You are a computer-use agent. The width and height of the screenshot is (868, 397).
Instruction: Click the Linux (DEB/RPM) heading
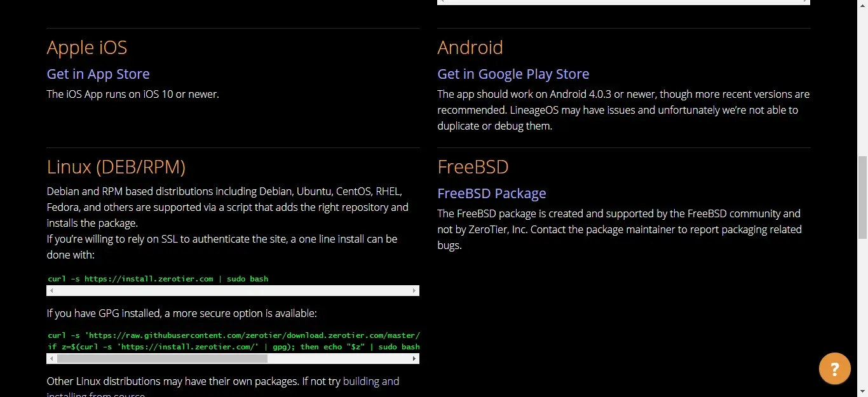pyautogui.click(x=116, y=167)
